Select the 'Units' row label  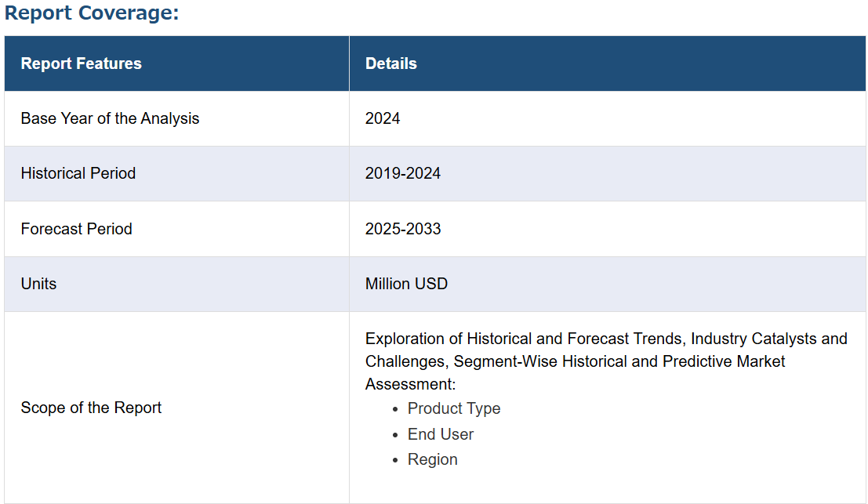point(38,284)
